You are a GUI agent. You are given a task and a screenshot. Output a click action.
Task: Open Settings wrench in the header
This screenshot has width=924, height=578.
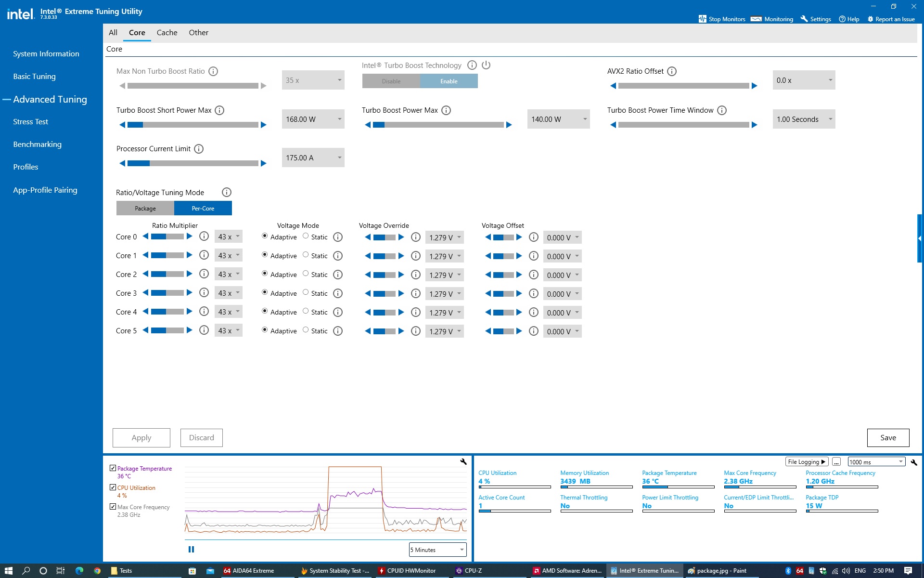click(804, 19)
